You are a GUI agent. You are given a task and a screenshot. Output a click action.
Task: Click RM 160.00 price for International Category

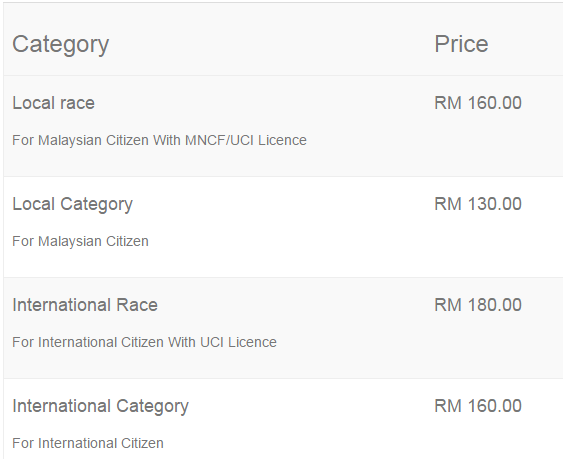(x=478, y=406)
